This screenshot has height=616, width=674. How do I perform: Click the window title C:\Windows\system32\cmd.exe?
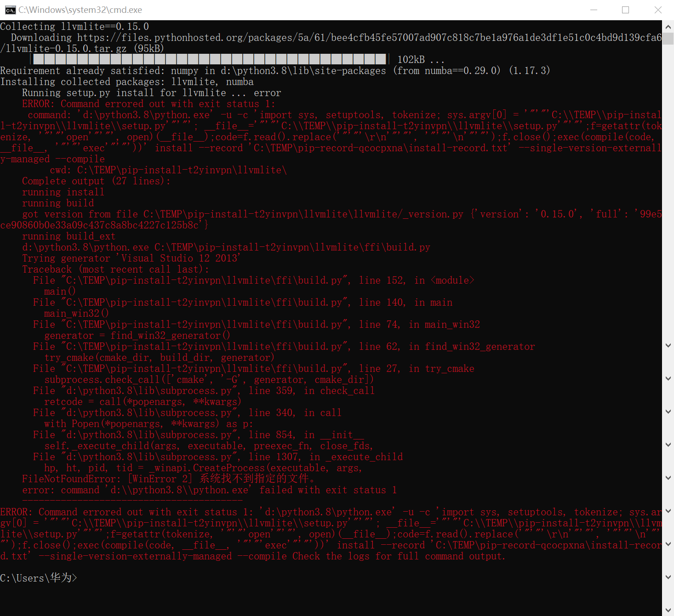point(80,10)
